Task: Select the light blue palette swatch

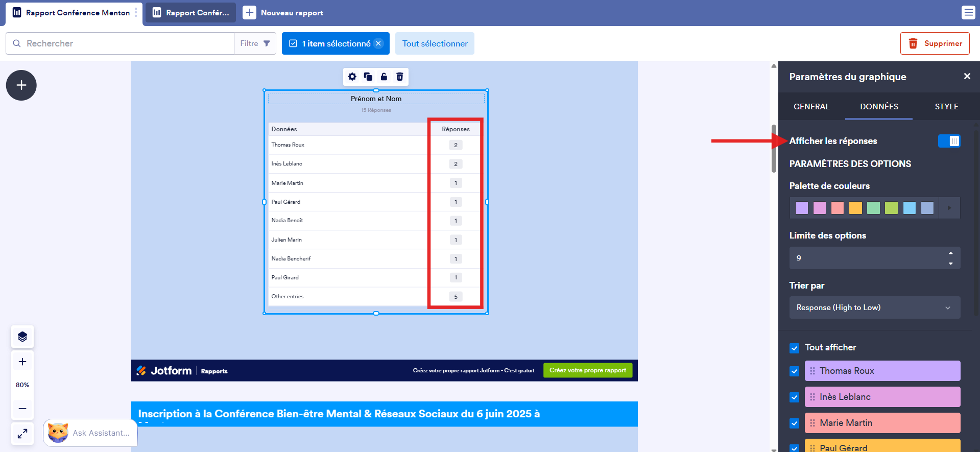Action: click(x=909, y=208)
